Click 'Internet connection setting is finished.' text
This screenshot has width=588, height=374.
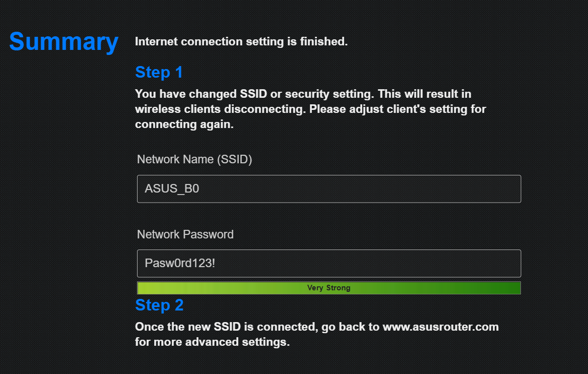click(241, 41)
